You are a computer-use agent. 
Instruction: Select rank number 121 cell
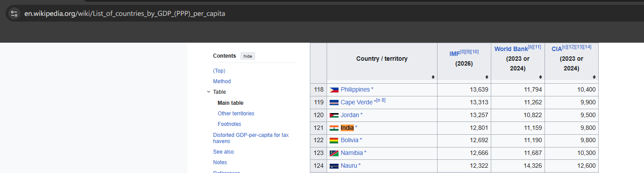319,128
